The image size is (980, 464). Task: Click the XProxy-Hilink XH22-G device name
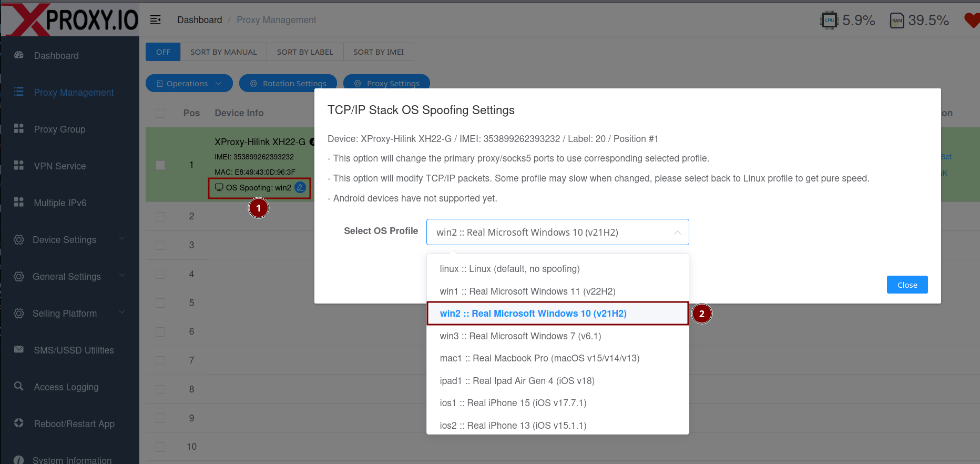(260, 142)
